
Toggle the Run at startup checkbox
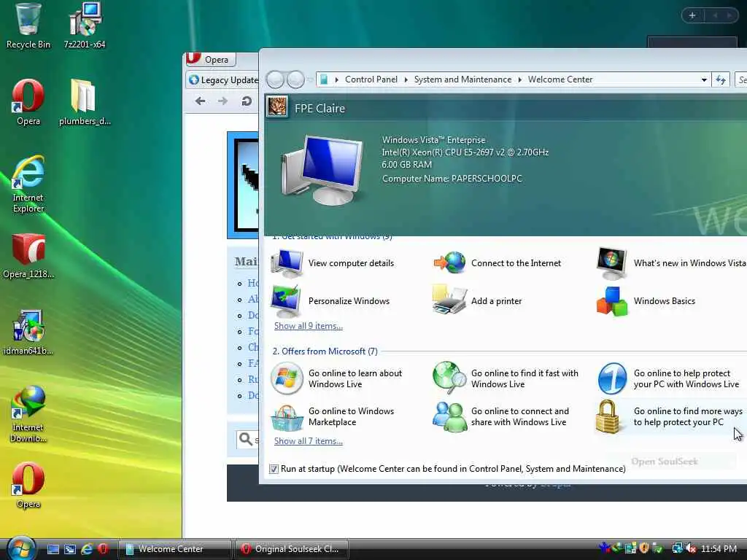[274, 469]
